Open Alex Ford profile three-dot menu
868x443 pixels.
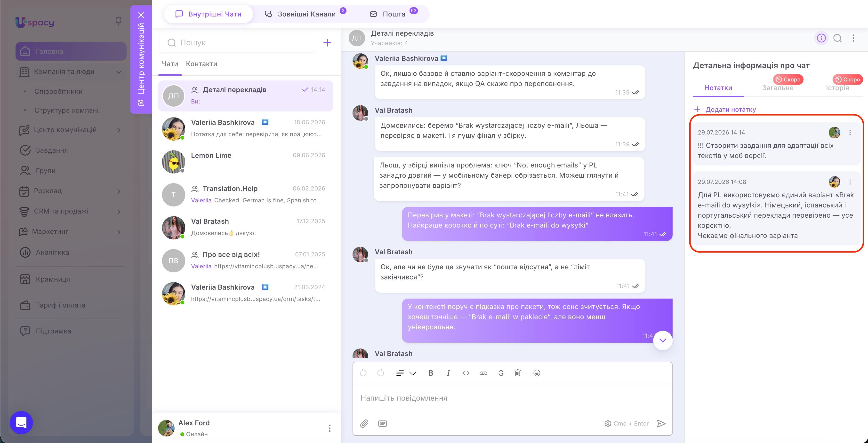pyautogui.click(x=330, y=428)
